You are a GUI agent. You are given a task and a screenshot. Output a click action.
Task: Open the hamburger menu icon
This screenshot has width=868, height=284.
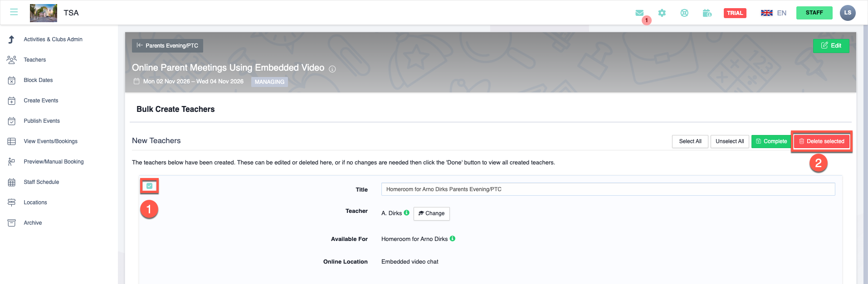(x=14, y=12)
